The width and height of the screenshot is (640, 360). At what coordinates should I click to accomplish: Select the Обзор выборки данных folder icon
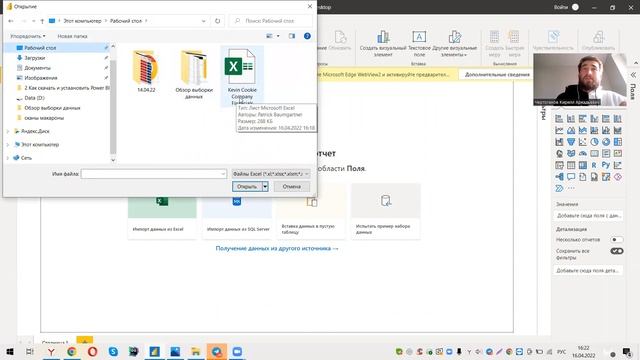tap(194, 67)
